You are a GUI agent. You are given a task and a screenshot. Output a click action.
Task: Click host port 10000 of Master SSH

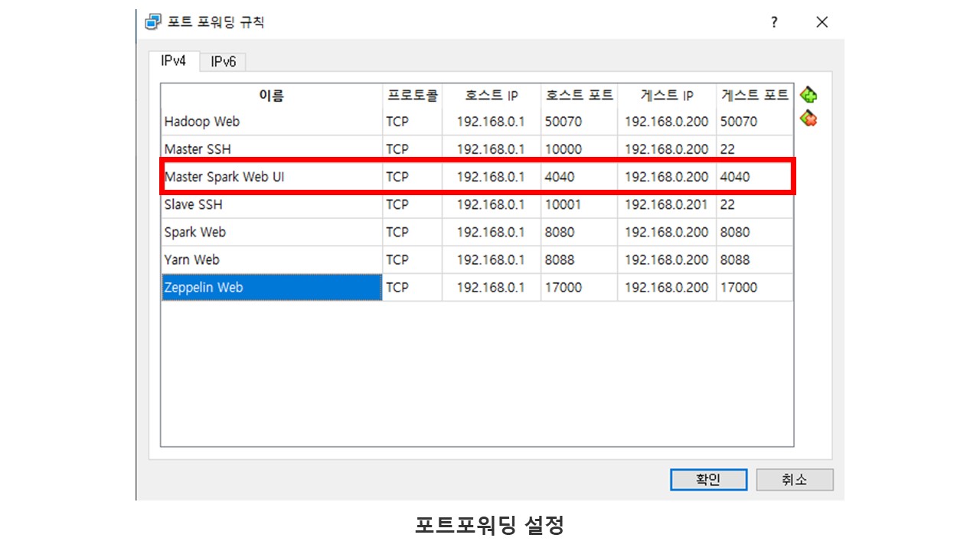coord(580,149)
